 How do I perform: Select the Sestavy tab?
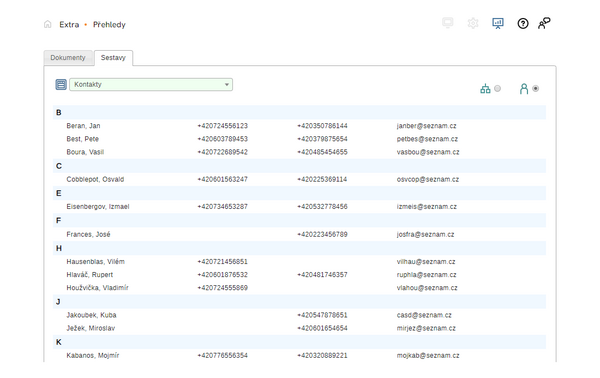click(x=113, y=58)
